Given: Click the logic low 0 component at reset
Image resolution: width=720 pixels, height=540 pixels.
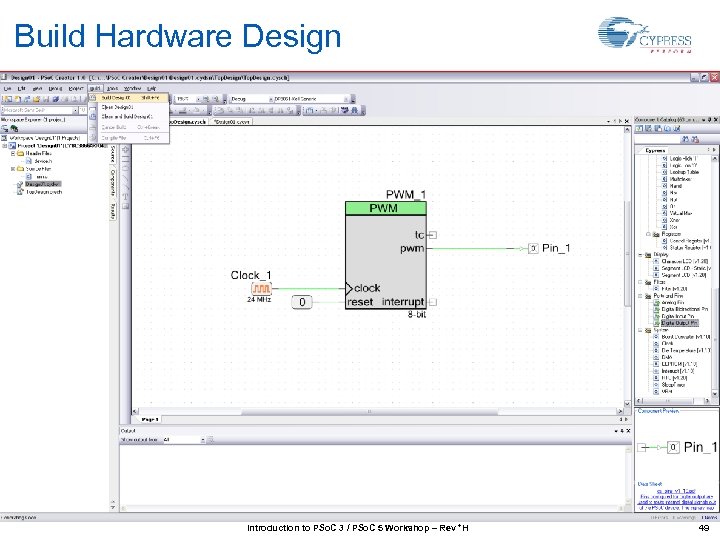Looking at the screenshot, I should tap(302, 302).
